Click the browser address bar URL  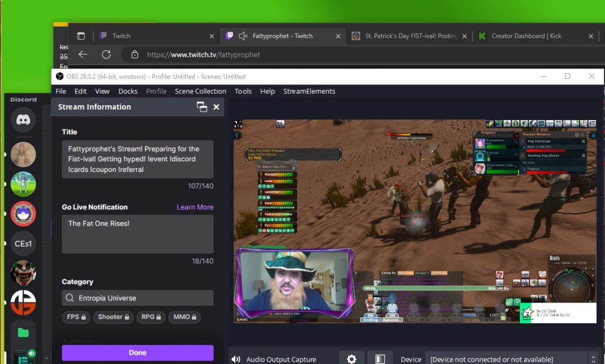click(203, 55)
